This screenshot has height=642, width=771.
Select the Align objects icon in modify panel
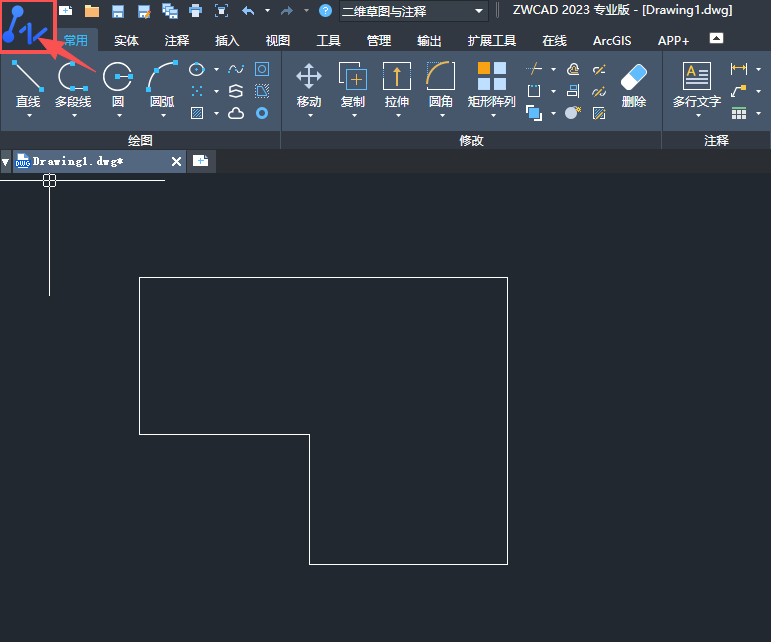(x=573, y=91)
